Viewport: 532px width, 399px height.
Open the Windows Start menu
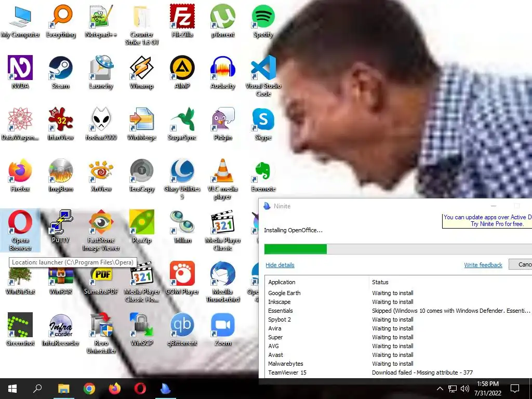point(12,389)
